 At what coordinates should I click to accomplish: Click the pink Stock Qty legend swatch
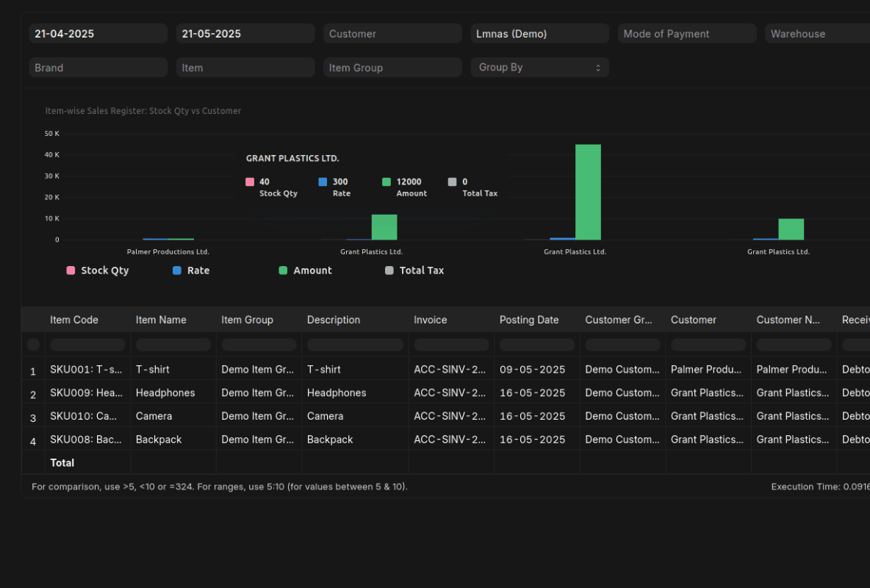pos(71,270)
